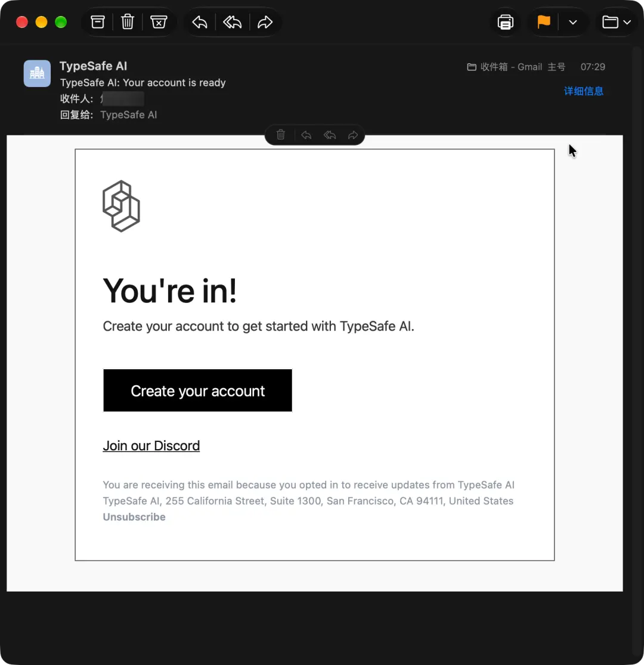The height and width of the screenshot is (665, 644).
Task: Click the Create your account button
Action: (197, 390)
